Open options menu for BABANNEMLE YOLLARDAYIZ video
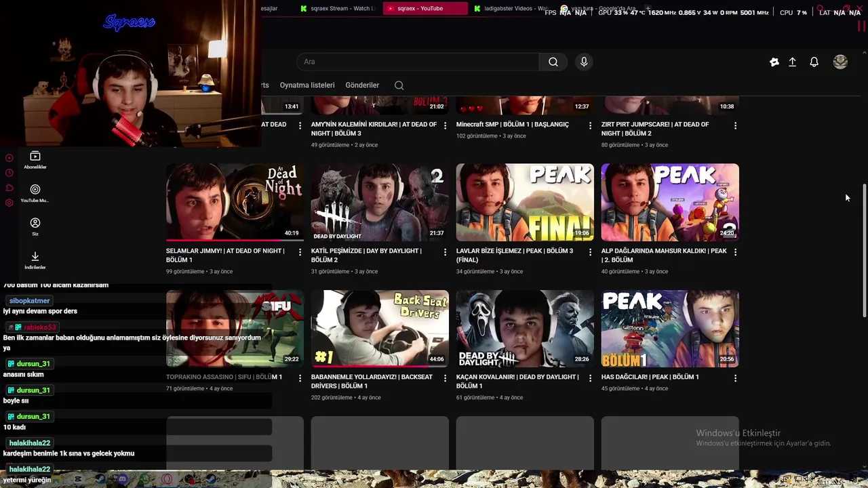The image size is (868, 488). (445, 378)
